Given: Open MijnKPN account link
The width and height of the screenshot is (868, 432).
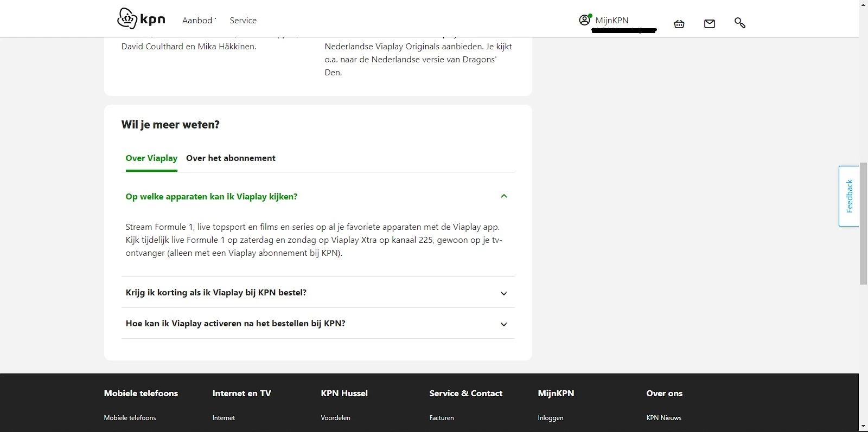Looking at the screenshot, I should coord(612,21).
